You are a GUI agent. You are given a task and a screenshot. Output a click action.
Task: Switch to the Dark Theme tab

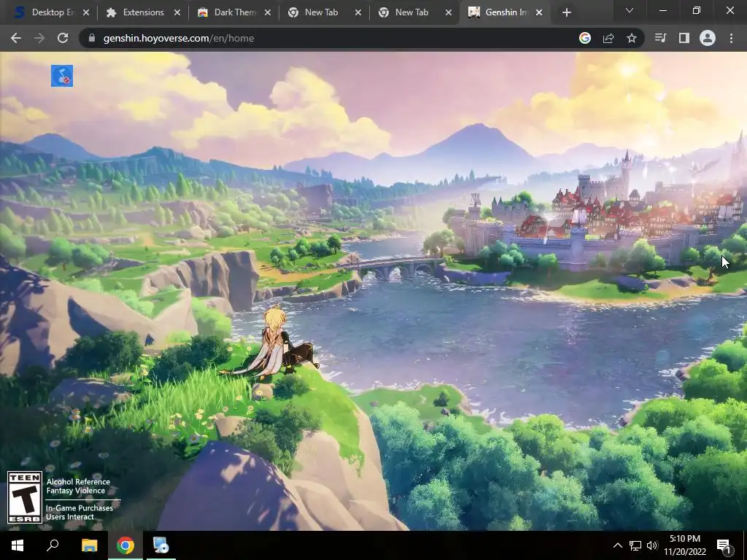tap(233, 12)
